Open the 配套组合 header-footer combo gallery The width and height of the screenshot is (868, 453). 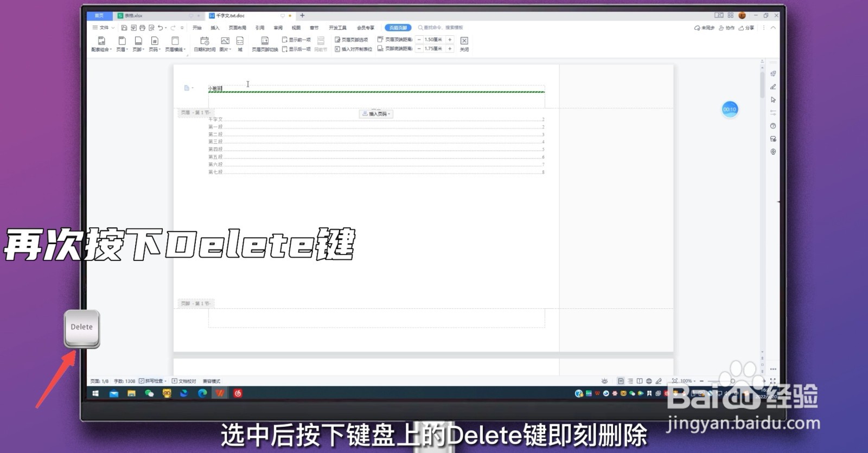coord(101,44)
